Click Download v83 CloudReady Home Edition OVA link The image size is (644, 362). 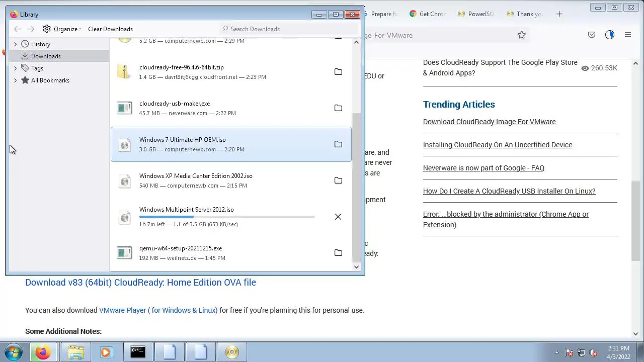click(140, 283)
